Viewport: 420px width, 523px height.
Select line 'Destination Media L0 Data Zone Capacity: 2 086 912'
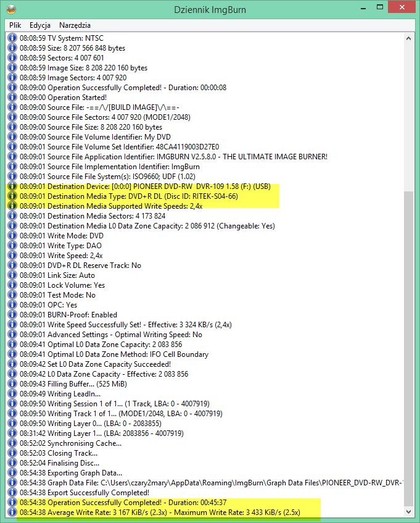(x=147, y=226)
